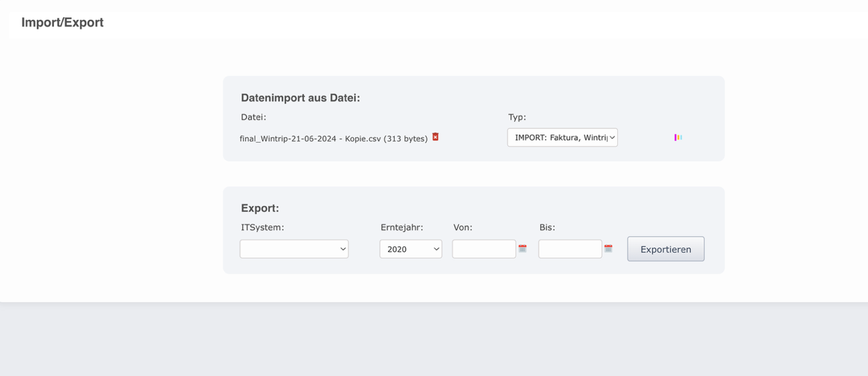Image resolution: width=868 pixels, height=376 pixels.
Task: Open the ITSystem dropdown
Action: pyautogui.click(x=294, y=249)
